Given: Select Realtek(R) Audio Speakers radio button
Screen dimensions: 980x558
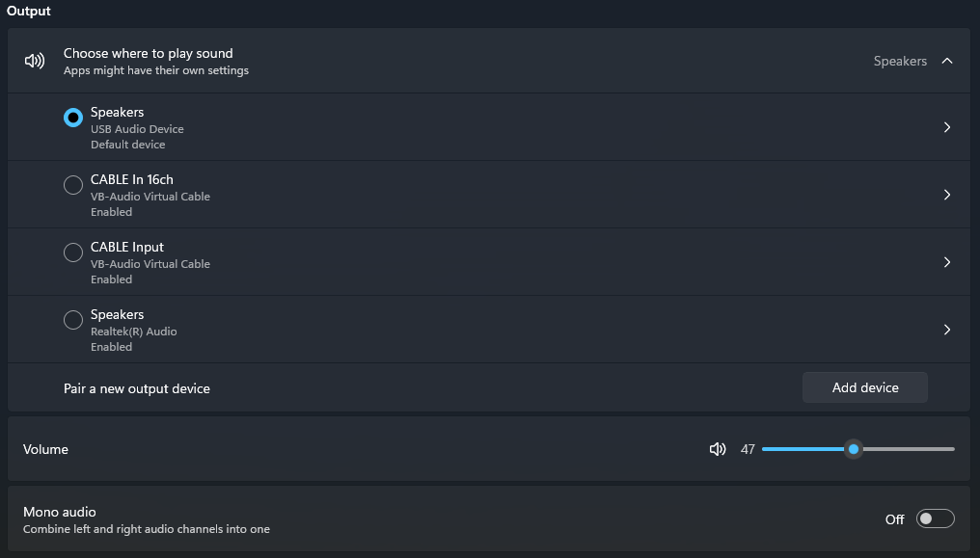Looking at the screenshot, I should click(x=73, y=320).
